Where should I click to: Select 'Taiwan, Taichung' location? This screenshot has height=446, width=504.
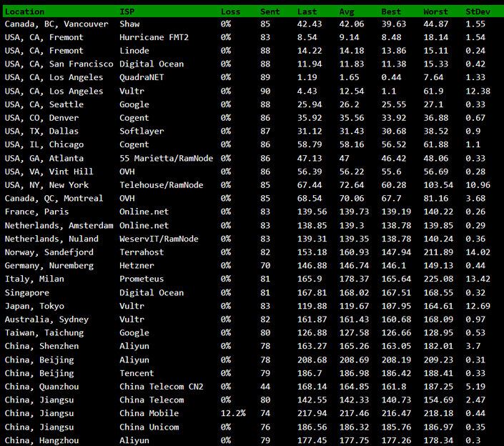click(x=44, y=333)
